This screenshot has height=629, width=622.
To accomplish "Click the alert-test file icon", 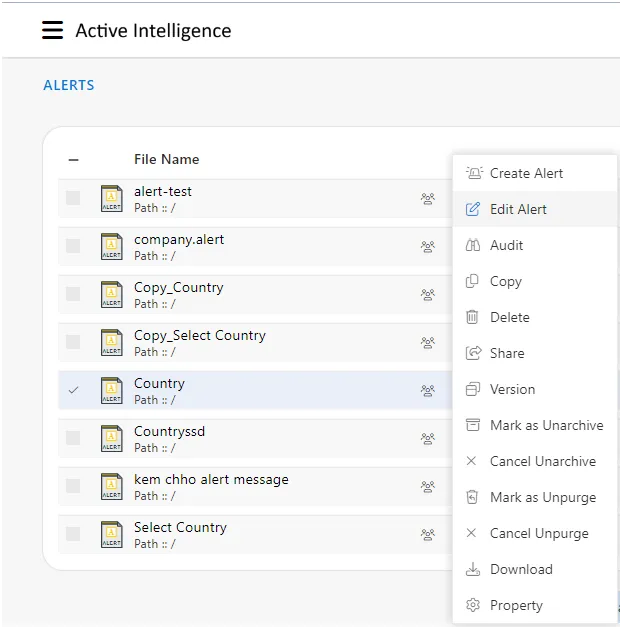I will (111, 199).
